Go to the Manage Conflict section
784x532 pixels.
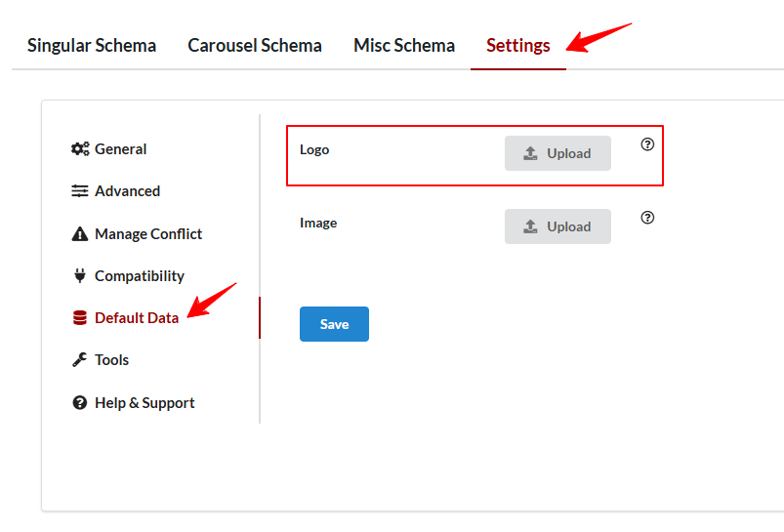point(137,233)
